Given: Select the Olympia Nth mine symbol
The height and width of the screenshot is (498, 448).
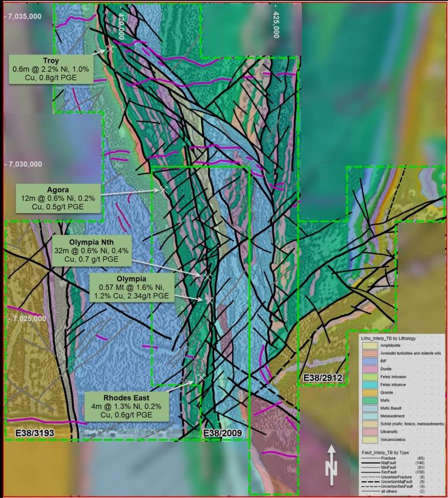Looking at the screenshot, I should click(207, 276).
